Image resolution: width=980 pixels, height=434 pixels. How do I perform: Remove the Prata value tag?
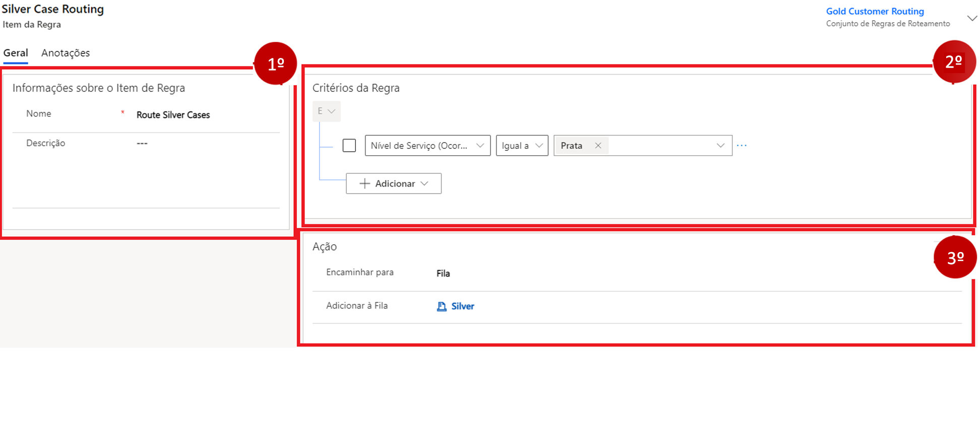(598, 146)
